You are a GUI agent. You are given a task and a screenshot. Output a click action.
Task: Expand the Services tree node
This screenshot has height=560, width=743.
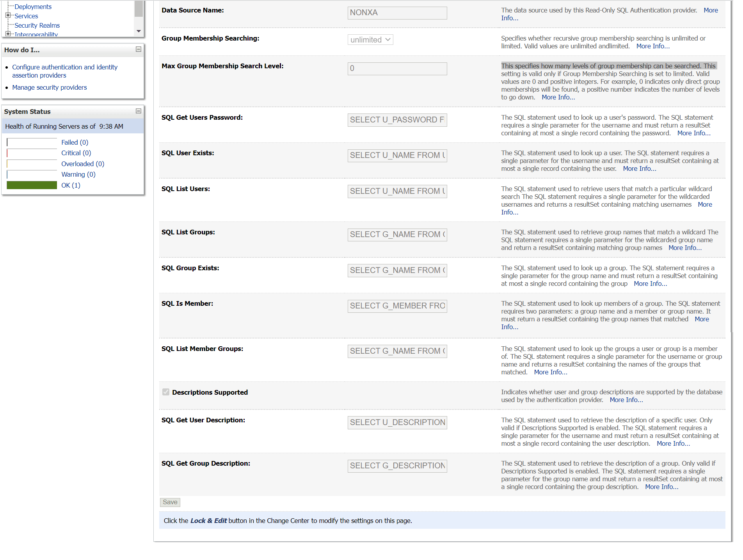[8, 16]
